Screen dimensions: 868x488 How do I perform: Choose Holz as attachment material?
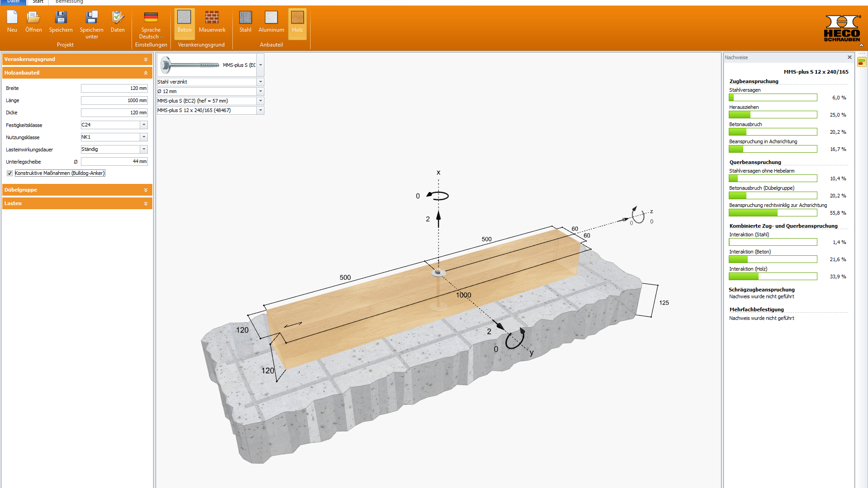click(x=297, y=24)
